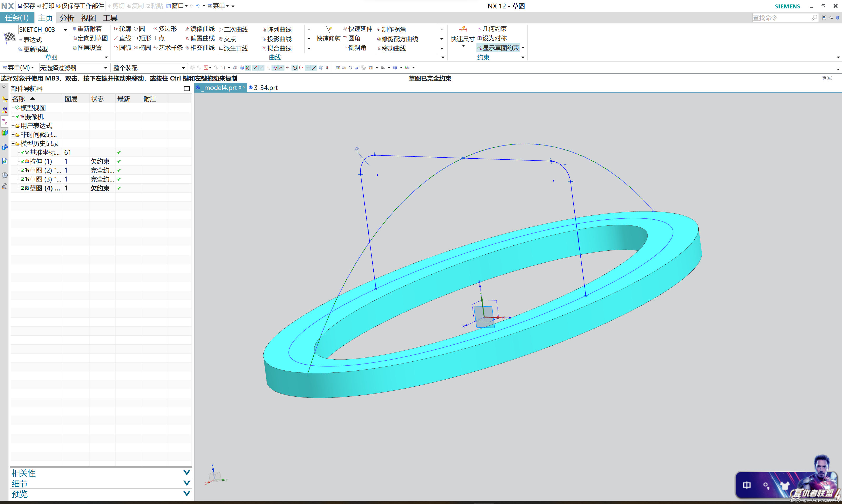
Task: Expand the 模型视图 tree node
Action: (x=13, y=108)
